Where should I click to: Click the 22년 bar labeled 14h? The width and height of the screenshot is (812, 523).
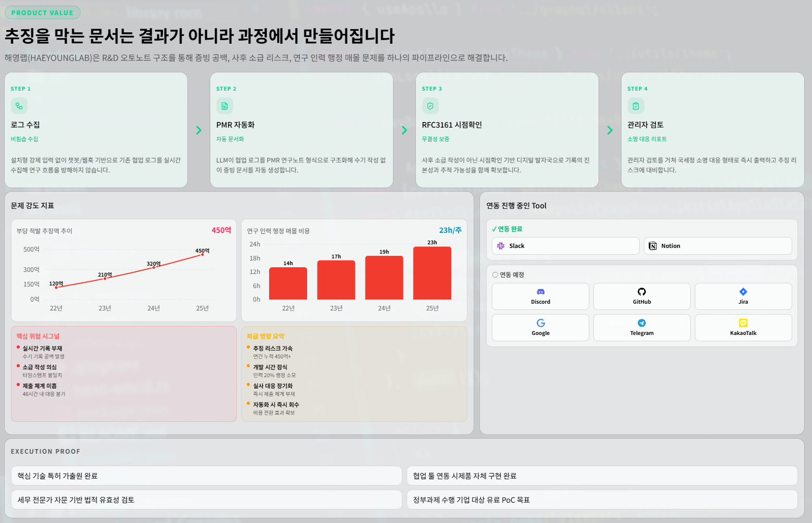click(288, 283)
